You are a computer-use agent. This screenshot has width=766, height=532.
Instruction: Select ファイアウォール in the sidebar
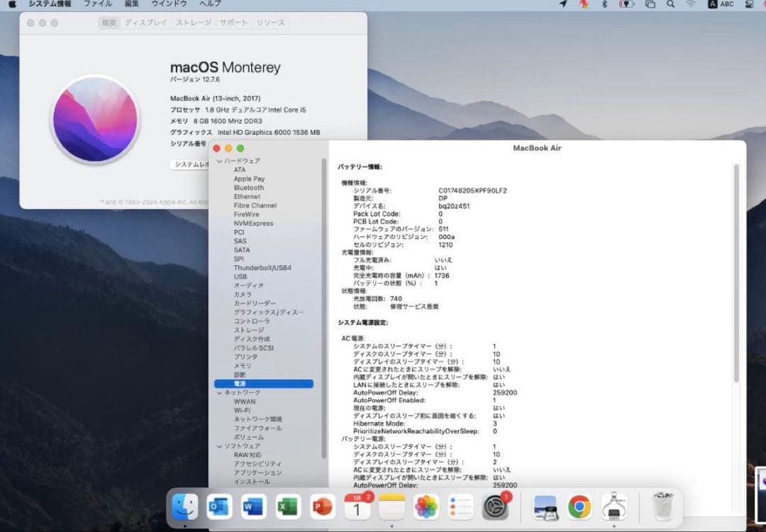point(257,428)
